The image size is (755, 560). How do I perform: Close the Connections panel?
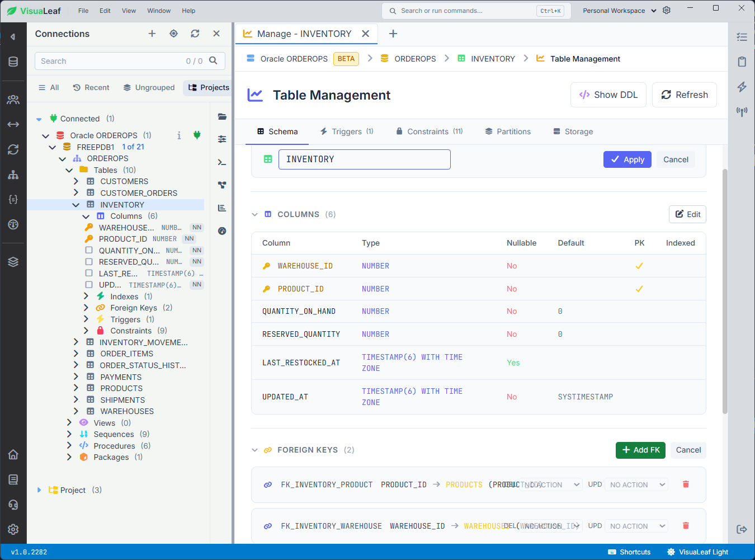(x=216, y=34)
